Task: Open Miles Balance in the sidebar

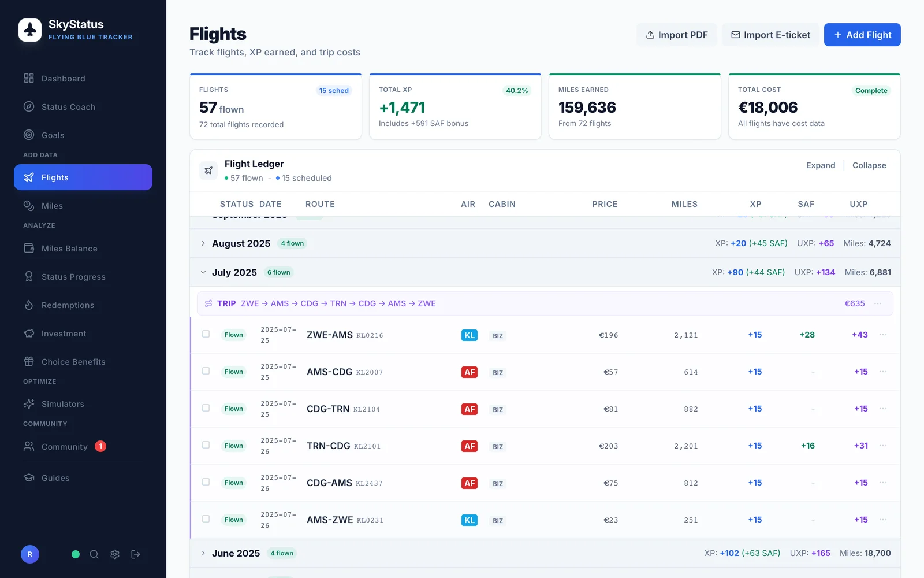Action: pyautogui.click(x=83, y=249)
